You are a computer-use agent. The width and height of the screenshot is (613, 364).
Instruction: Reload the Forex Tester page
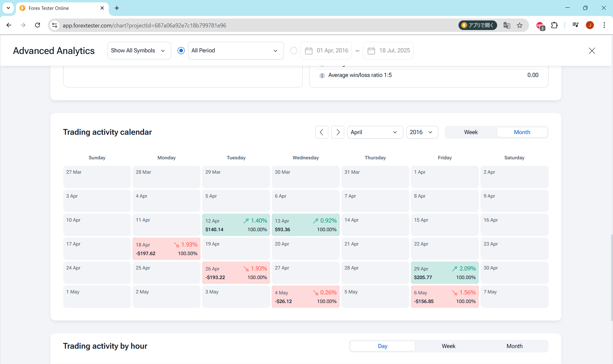pos(37,25)
